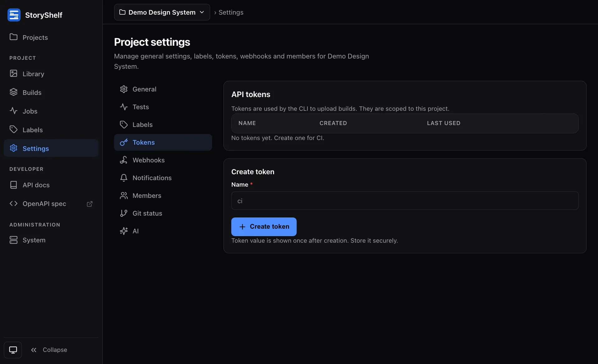
Task: Click the code brackets icon for OpenAPI spec
Action: (13, 203)
